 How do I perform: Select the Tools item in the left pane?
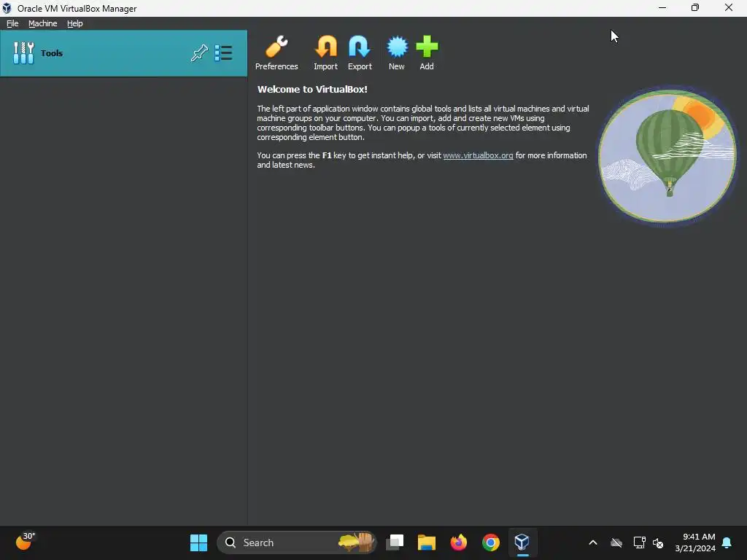(123, 53)
